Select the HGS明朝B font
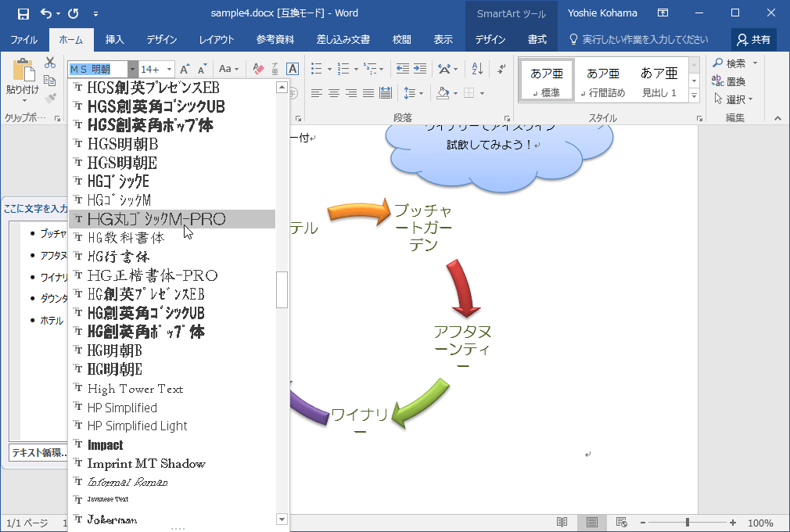The height and width of the screenshot is (532, 790). (x=172, y=144)
